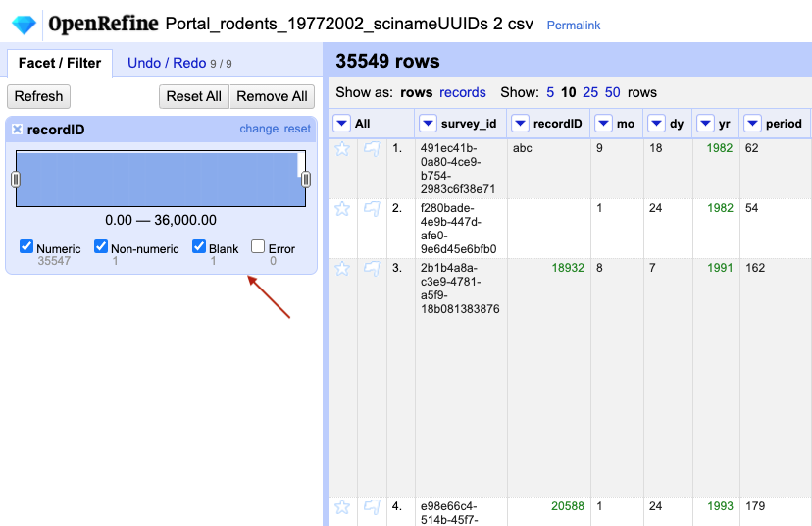Image resolution: width=812 pixels, height=526 pixels.
Task: Toggle the Non-numeric checkbox
Action: pyautogui.click(x=101, y=246)
